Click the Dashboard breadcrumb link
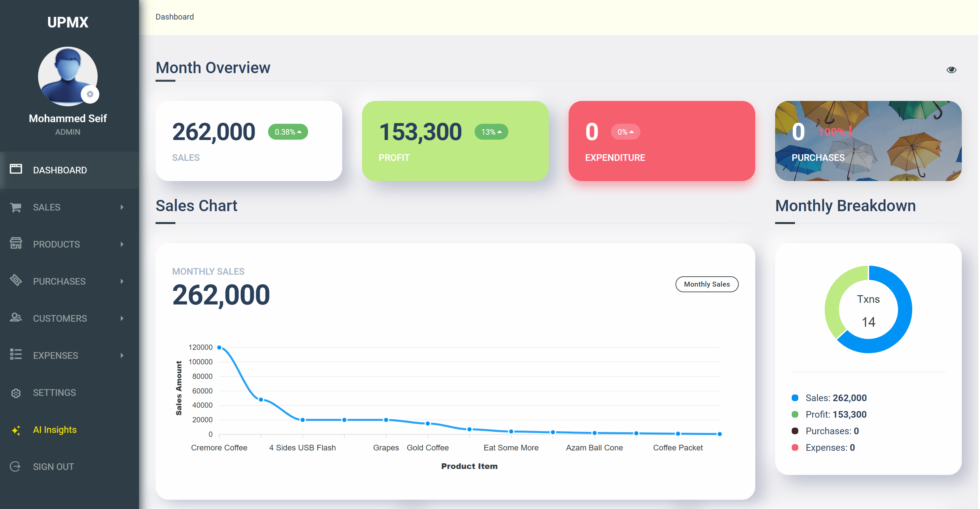Screen dimensions: 980x509 pos(175,17)
